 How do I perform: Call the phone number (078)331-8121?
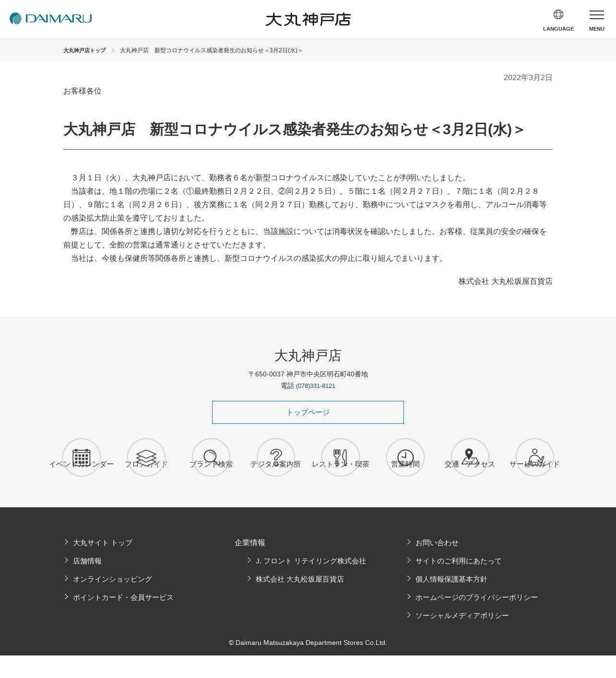[316, 386]
